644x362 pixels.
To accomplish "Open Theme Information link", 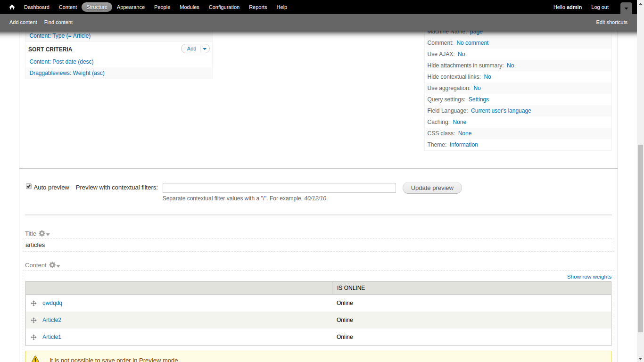I will coord(464,145).
